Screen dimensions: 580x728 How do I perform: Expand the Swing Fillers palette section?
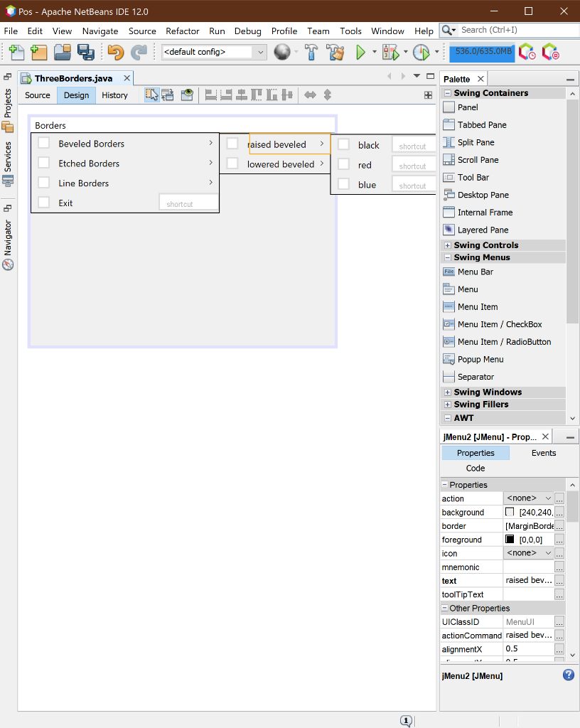[448, 405]
